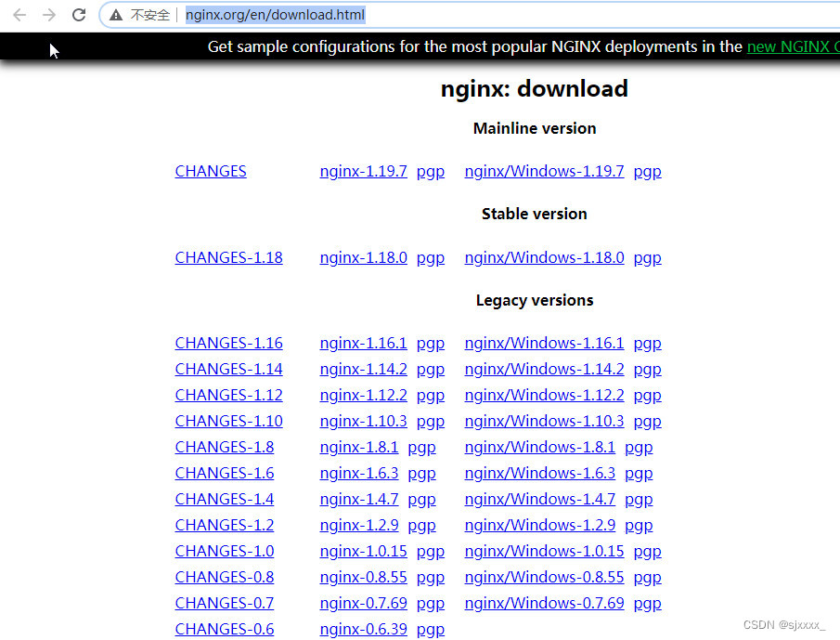Download nginx-1.18.0 stable source

pos(363,257)
